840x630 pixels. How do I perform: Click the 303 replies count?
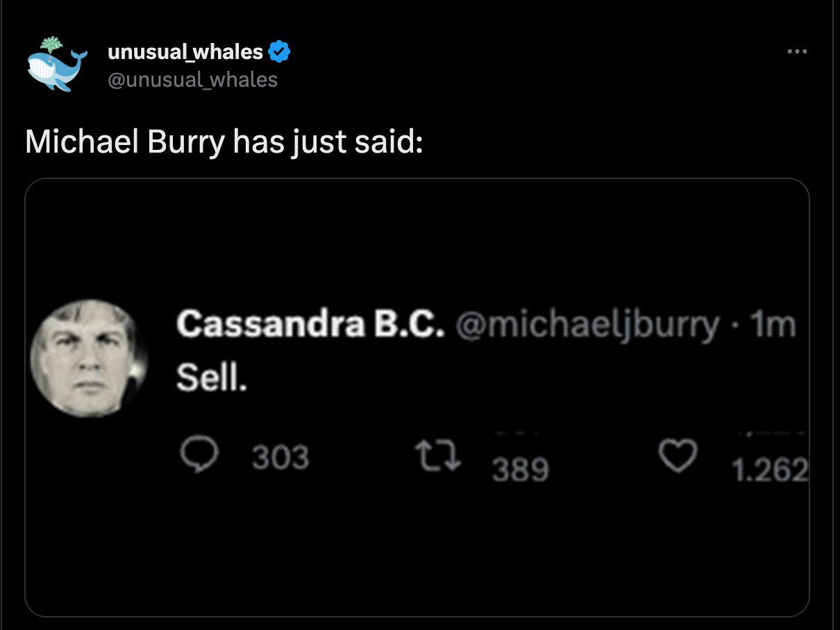click(280, 458)
